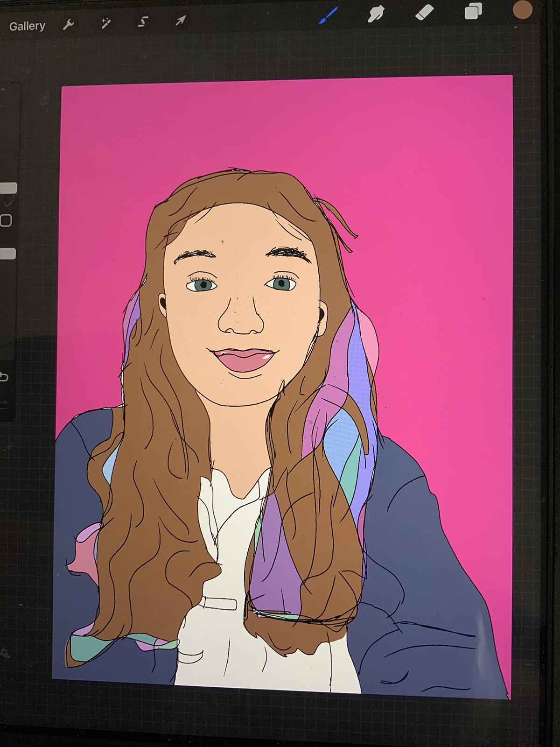This screenshot has height=747, width=560.
Task: Open the Actions wrench menu
Action: (x=69, y=25)
